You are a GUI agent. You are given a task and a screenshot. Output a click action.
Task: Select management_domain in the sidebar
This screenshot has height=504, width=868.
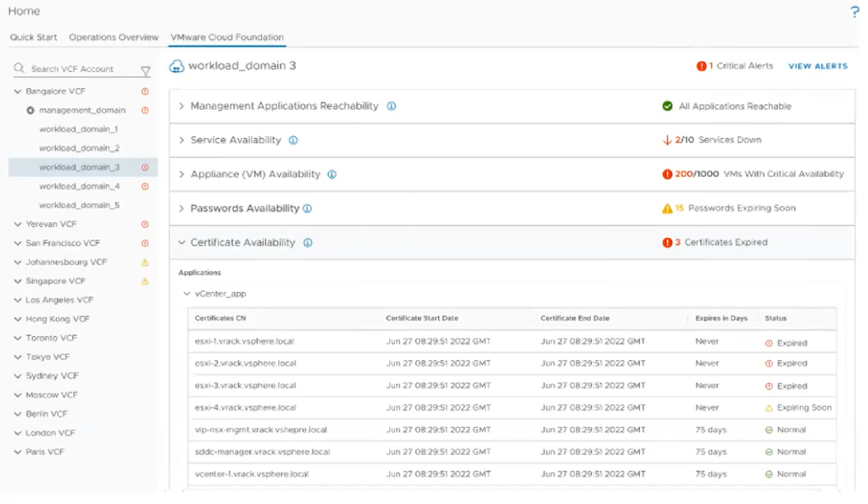81,110
